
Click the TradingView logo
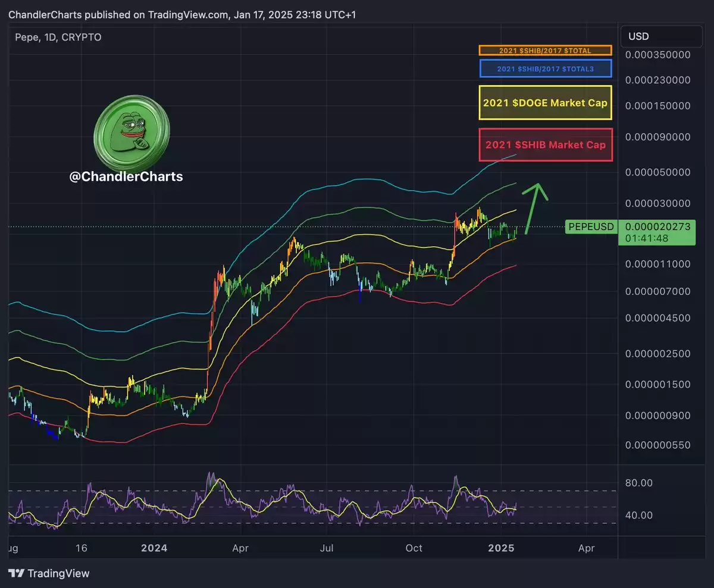pos(49,573)
